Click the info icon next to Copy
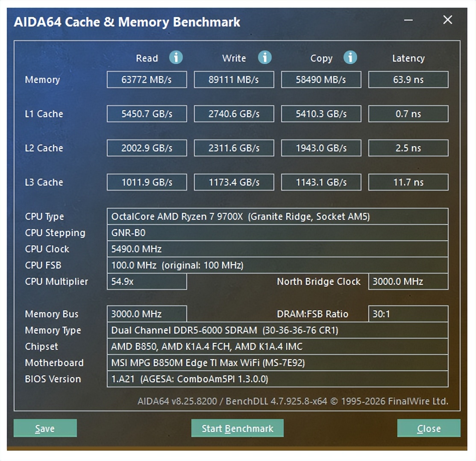Viewport: 476px width, 461px height. (350, 57)
